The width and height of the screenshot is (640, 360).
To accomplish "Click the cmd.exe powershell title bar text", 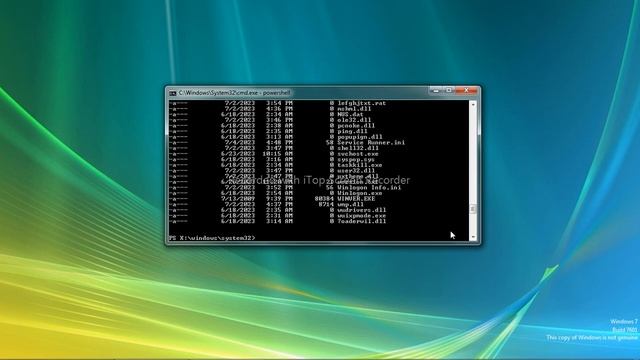I will point(234,93).
